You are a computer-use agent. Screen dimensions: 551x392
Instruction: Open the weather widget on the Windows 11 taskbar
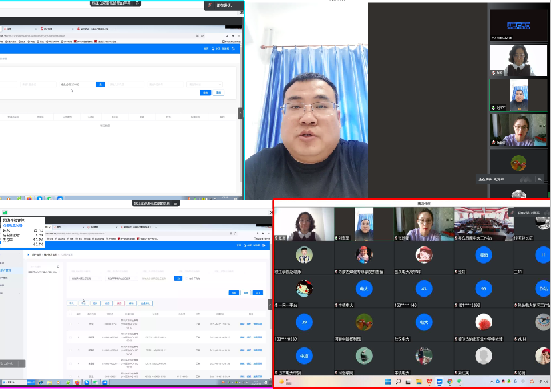point(285,382)
